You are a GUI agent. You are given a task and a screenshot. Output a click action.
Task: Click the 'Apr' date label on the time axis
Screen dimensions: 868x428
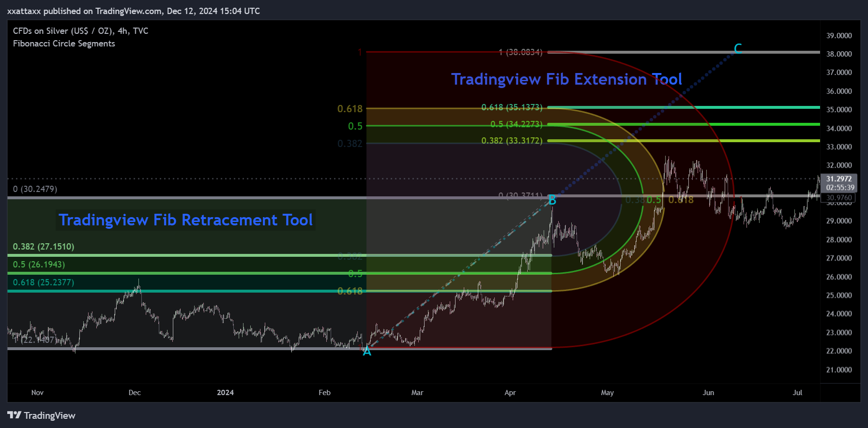click(510, 393)
